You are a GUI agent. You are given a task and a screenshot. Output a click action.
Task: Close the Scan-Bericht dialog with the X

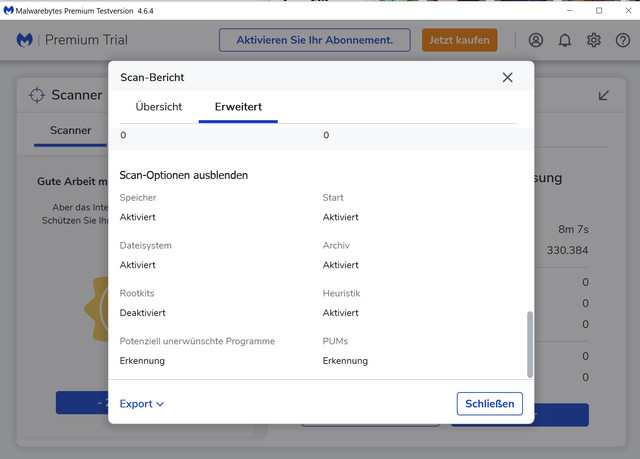click(507, 78)
